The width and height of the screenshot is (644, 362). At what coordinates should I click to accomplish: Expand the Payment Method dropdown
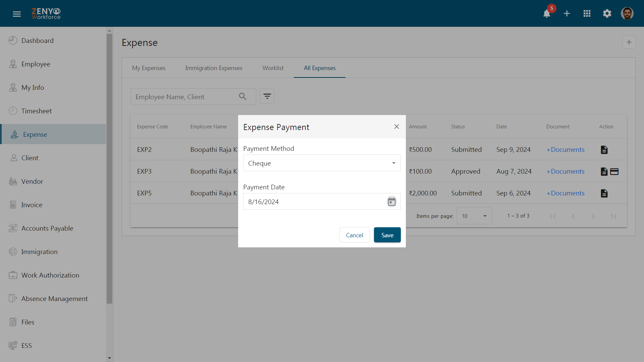pos(322,163)
